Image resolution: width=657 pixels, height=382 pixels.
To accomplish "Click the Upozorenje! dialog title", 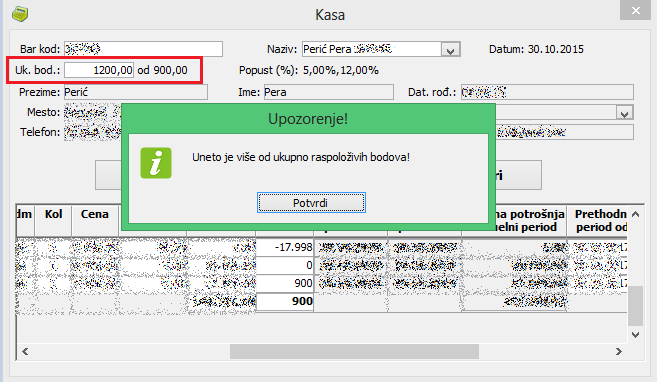I will [x=308, y=119].
